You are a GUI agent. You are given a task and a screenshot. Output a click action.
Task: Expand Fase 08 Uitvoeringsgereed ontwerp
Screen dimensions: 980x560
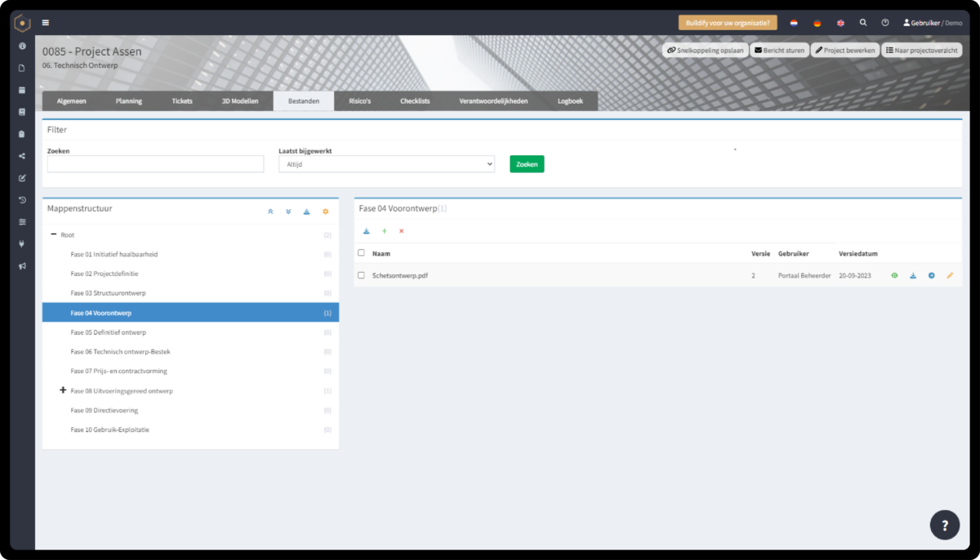(63, 390)
